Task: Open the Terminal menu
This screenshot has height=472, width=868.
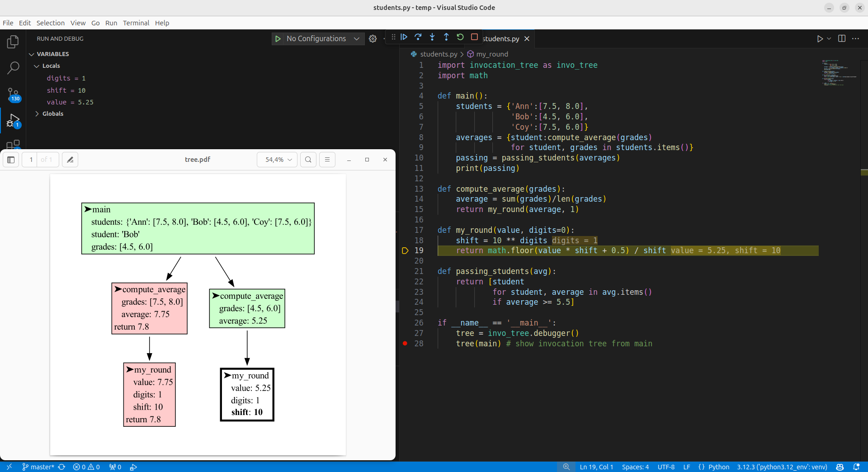Action: 136,23
